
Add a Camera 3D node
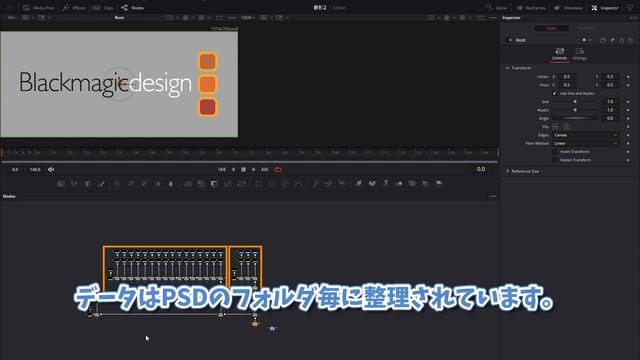[412, 184]
